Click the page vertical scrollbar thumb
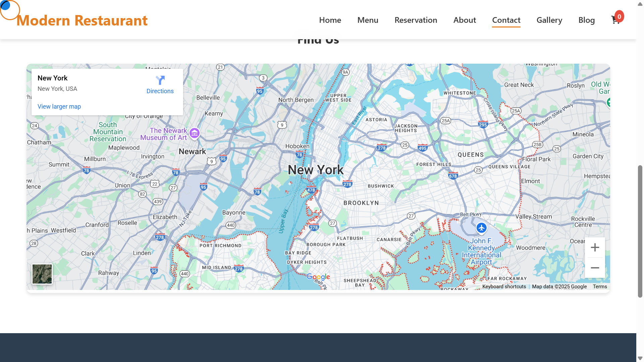This screenshot has height=362, width=644. point(640,231)
